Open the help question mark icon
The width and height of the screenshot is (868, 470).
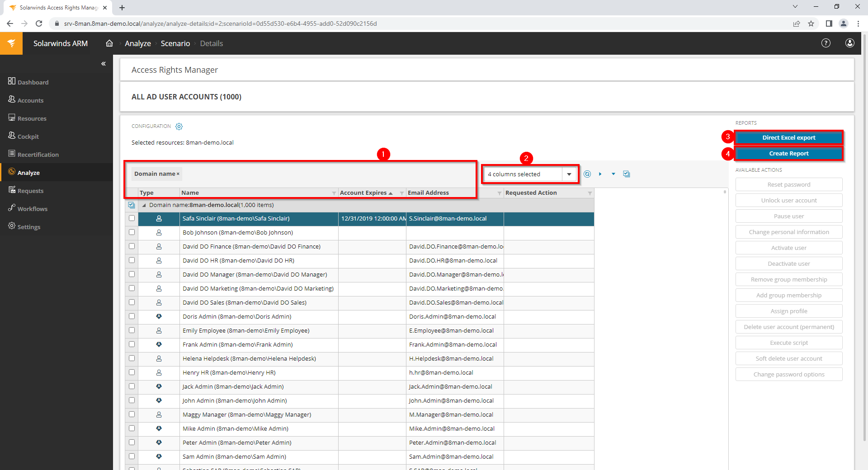click(x=826, y=43)
